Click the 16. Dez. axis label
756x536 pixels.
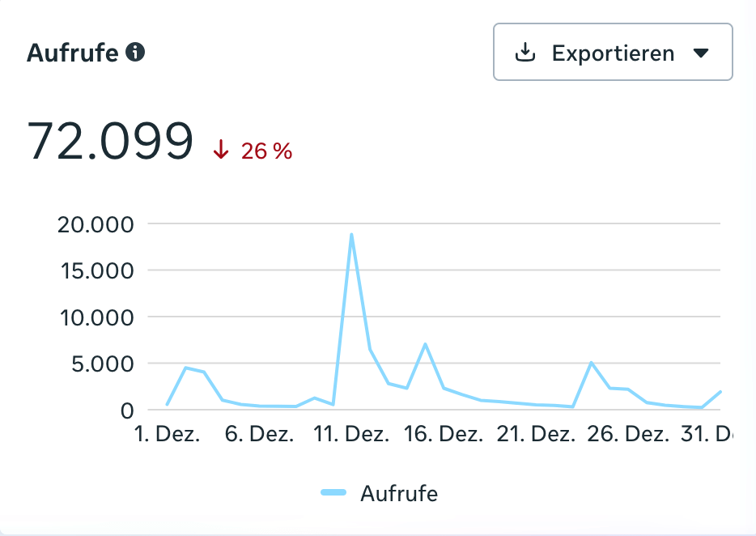point(444,434)
